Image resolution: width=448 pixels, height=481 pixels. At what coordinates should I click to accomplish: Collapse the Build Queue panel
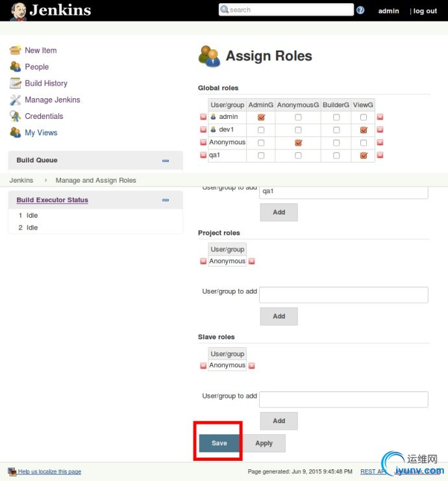166,161
